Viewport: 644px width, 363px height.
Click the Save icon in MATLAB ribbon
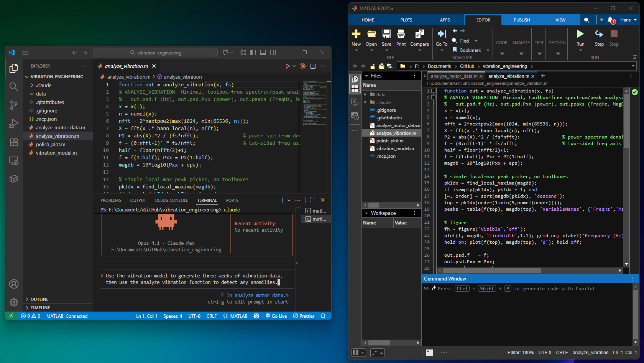pyautogui.click(x=386, y=35)
